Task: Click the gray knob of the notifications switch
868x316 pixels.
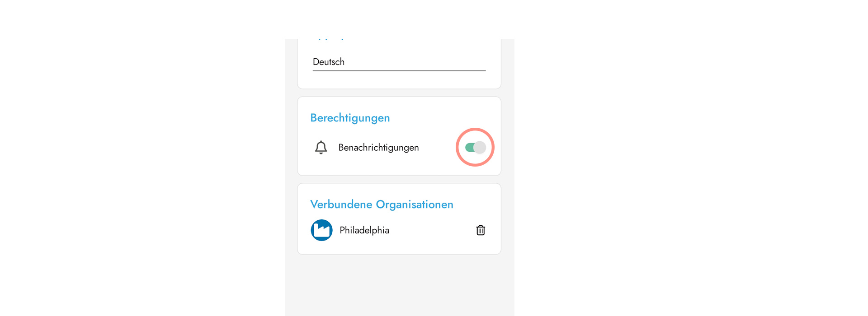Action: click(480, 148)
